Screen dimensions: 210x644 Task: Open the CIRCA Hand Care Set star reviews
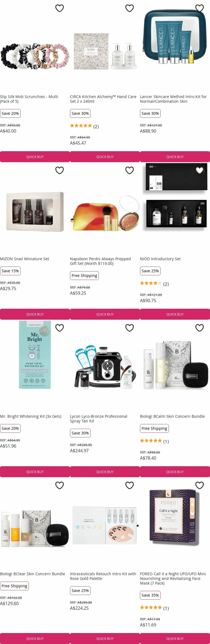84,126
